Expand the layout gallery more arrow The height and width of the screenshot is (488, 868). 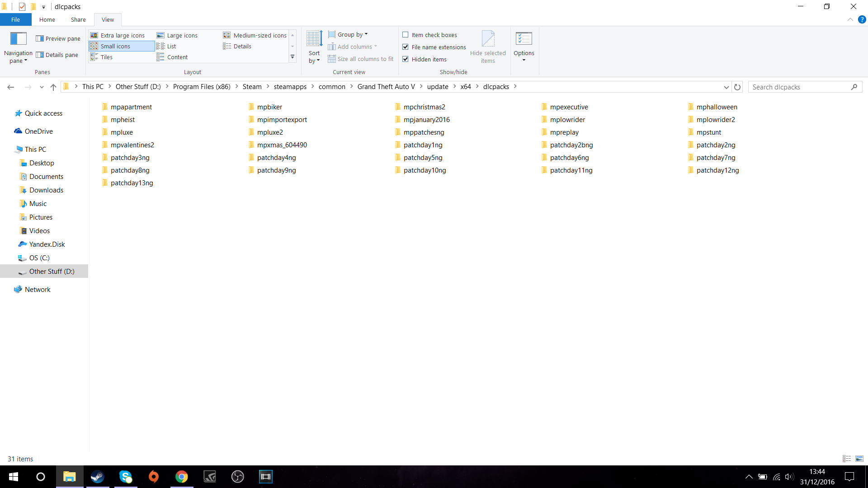(x=292, y=57)
